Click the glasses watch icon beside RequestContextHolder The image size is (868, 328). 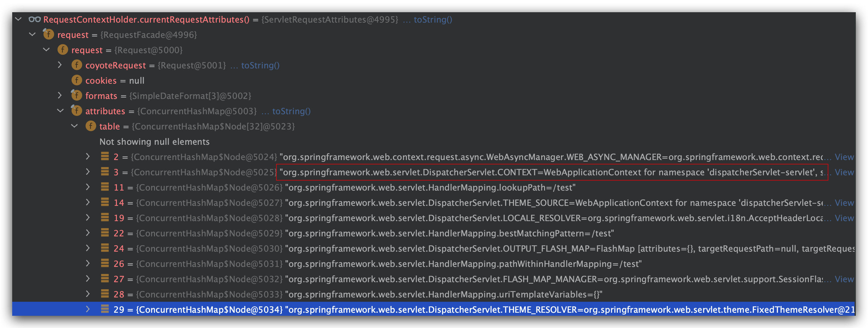point(34,20)
